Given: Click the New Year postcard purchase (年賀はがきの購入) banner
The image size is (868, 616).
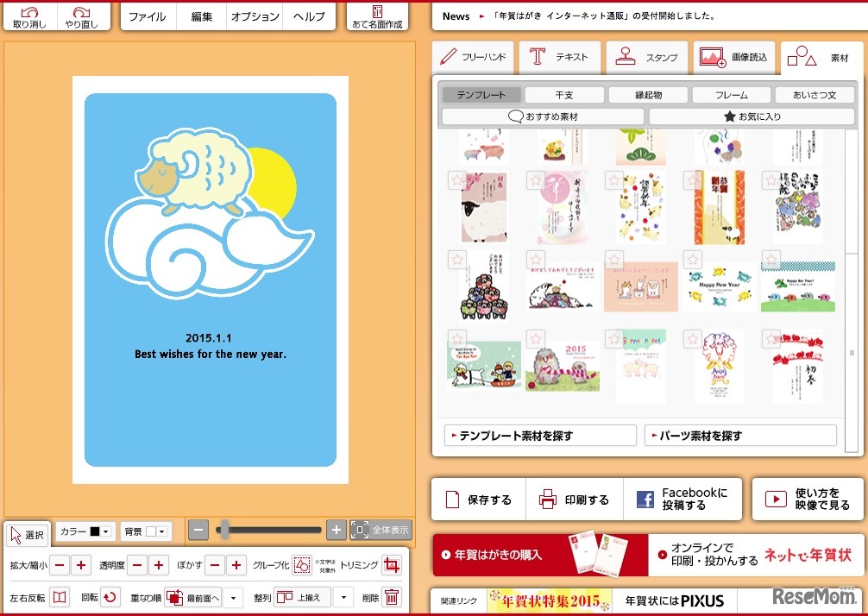Looking at the screenshot, I should (x=540, y=555).
